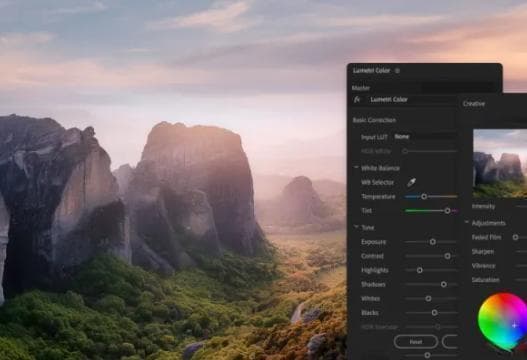Open the Input LUT dropdown

coord(425,136)
